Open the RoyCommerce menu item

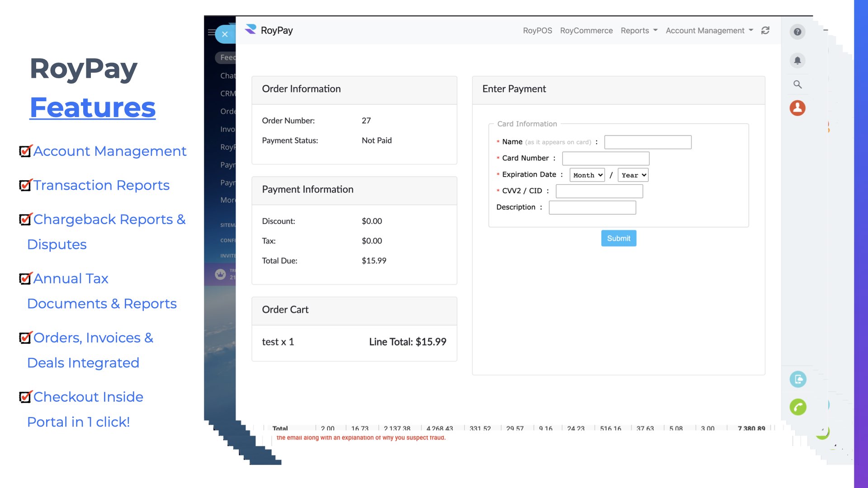[x=586, y=30]
